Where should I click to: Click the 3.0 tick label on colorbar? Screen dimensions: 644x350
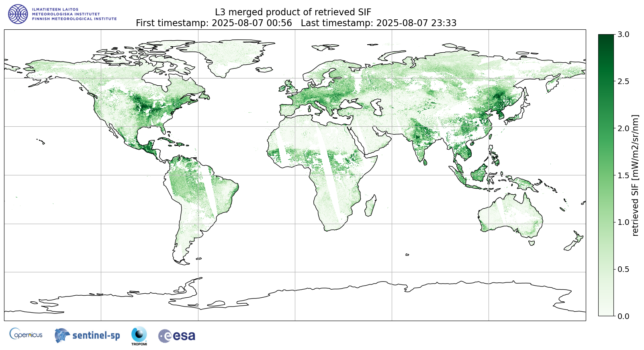point(623,35)
